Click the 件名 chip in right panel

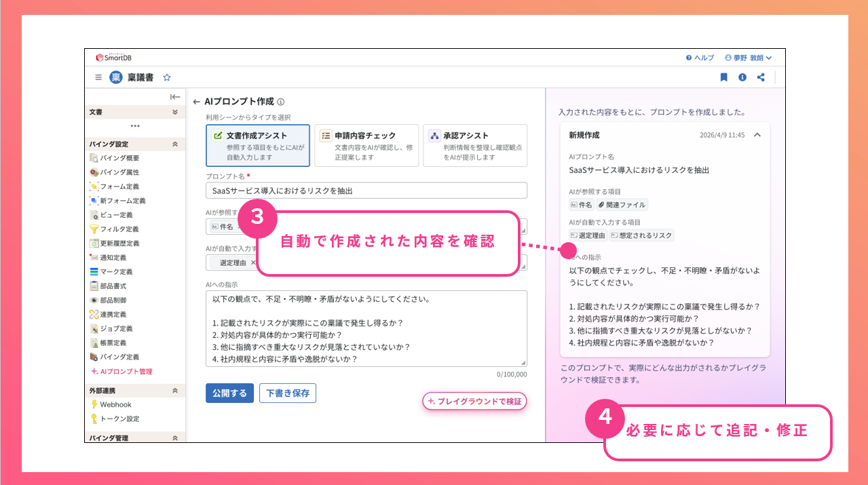point(582,205)
